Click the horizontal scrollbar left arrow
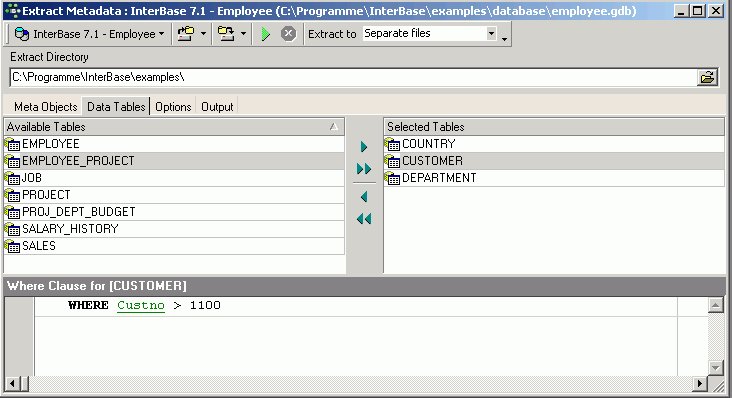Viewport: 732px width, 398px height. [12, 384]
